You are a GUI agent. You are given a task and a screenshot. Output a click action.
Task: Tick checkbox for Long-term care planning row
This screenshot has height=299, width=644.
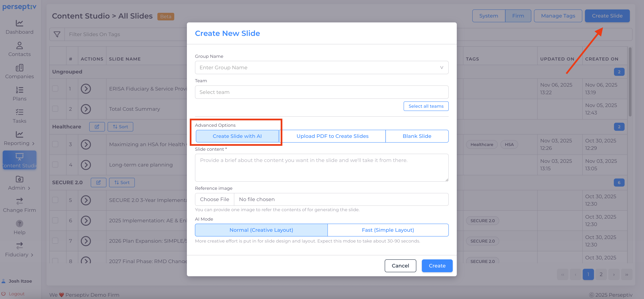coord(55,165)
